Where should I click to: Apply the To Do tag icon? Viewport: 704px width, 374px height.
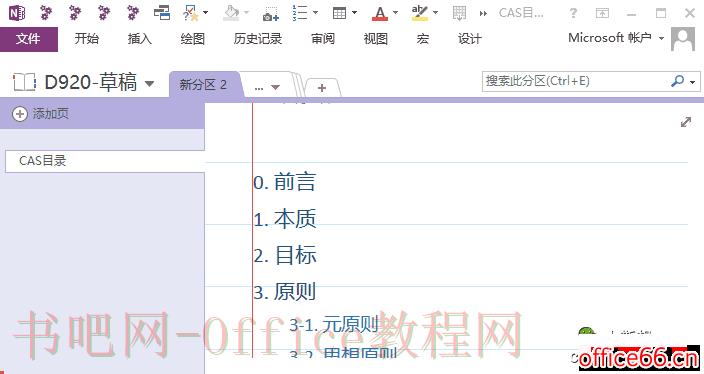[191, 13]
